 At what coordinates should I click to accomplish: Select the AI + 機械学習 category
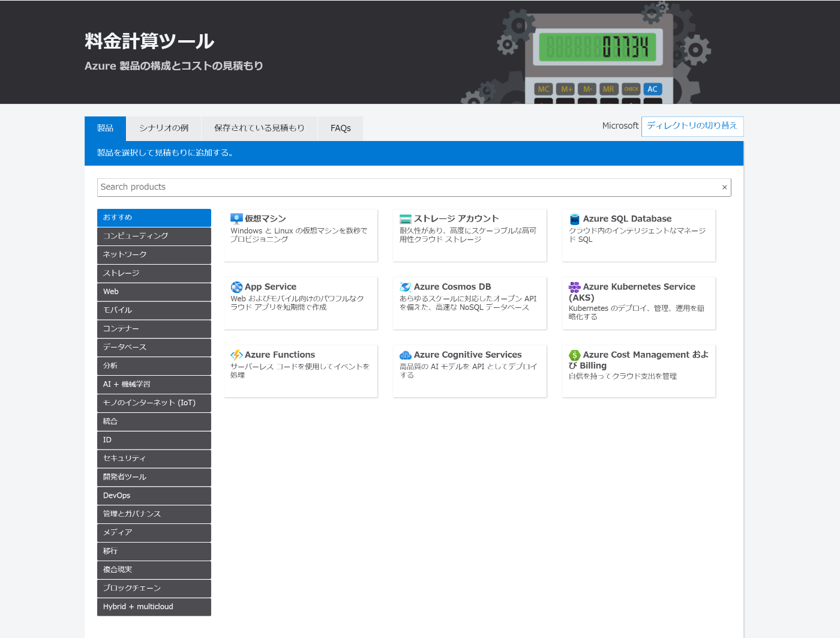pos(154,384)
